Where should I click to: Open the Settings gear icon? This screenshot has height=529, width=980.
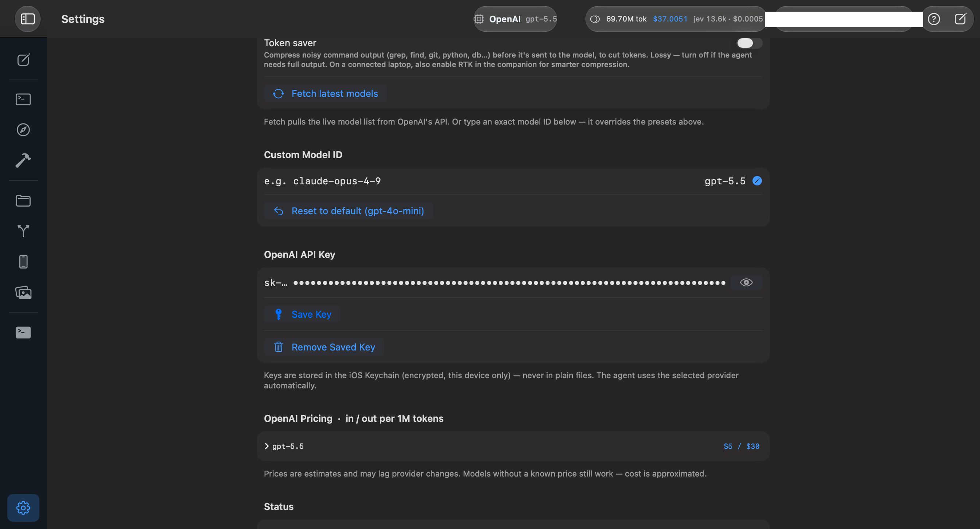pyautogui.click(x=23, y=508)
